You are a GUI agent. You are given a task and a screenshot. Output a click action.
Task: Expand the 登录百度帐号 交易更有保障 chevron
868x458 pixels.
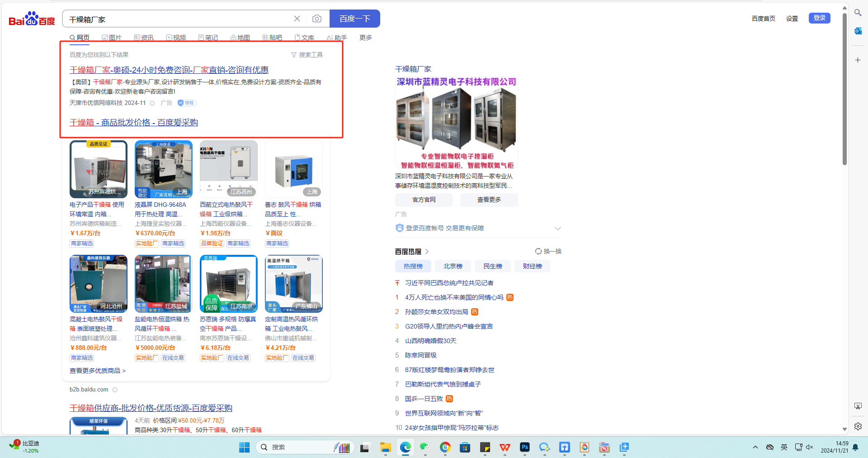(x=557, y=228)
